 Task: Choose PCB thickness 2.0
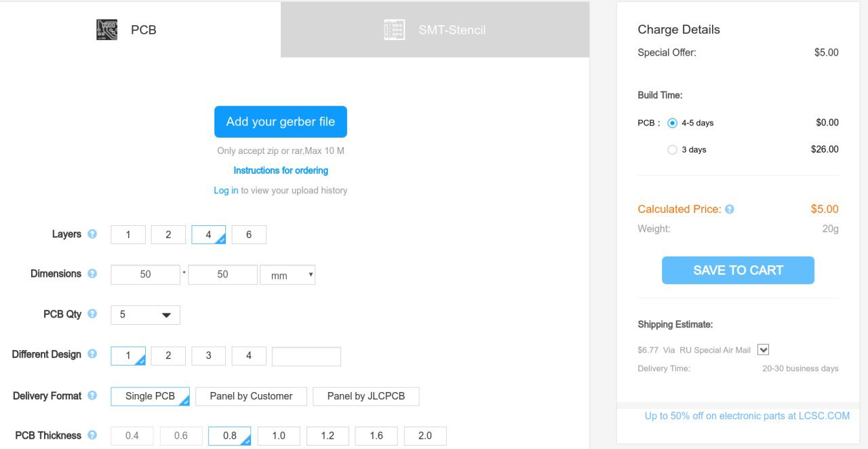pos(425,436)
